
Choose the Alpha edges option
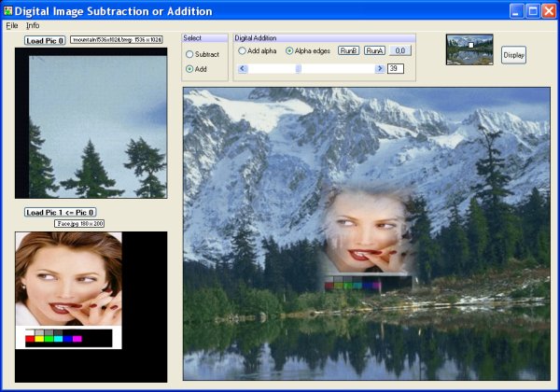click(289, 50)
